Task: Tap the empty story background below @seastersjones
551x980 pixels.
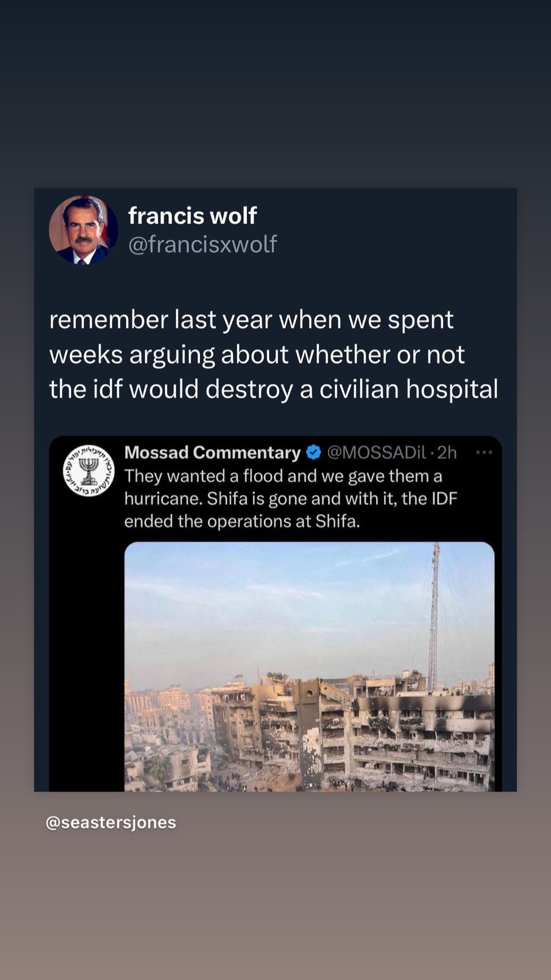Action: point(275,908)
